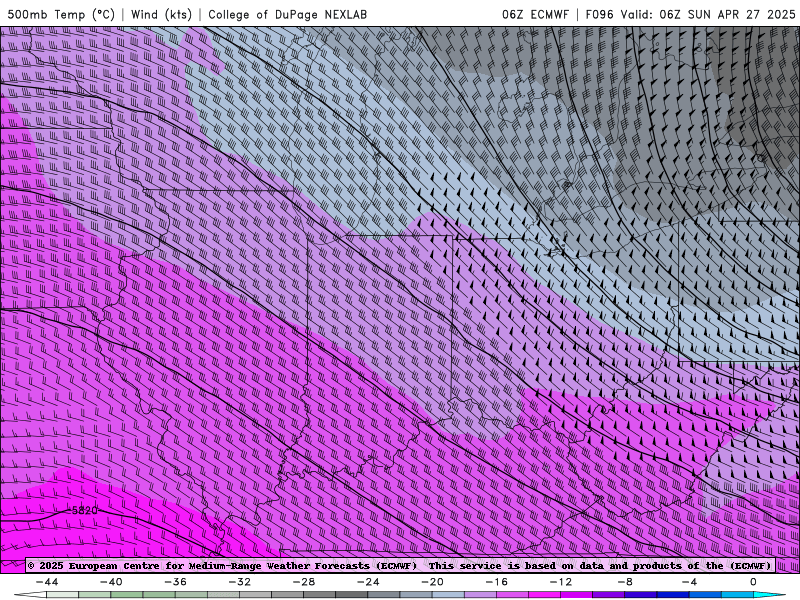
Task: Click the 5820 height contour label
Action: [85, 510]
